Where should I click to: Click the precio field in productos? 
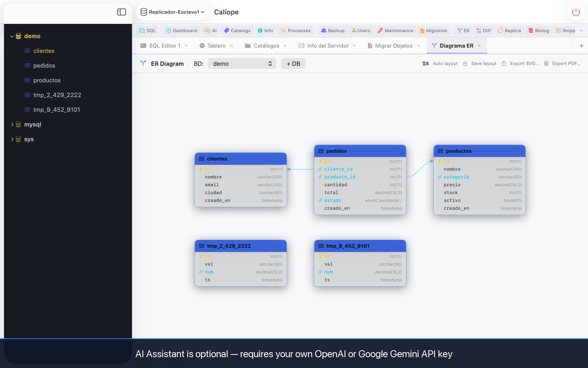479,185
